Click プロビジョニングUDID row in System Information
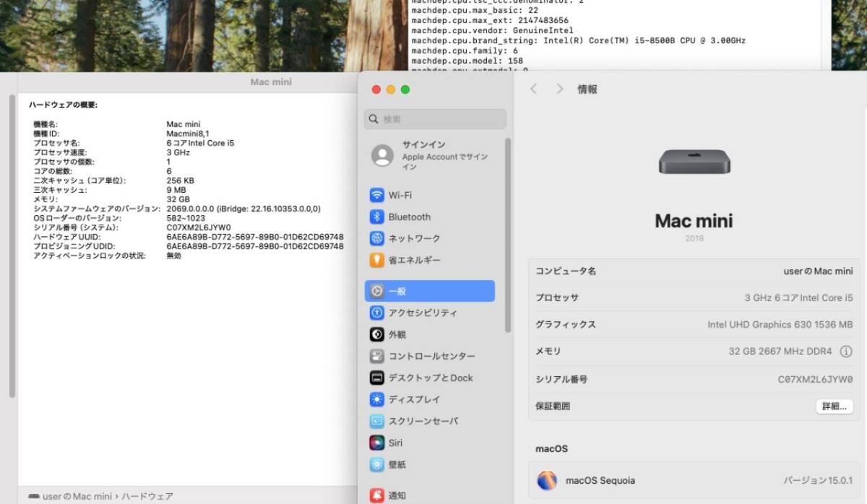This screenshot has height=504, width=867. tap(189, 246)
